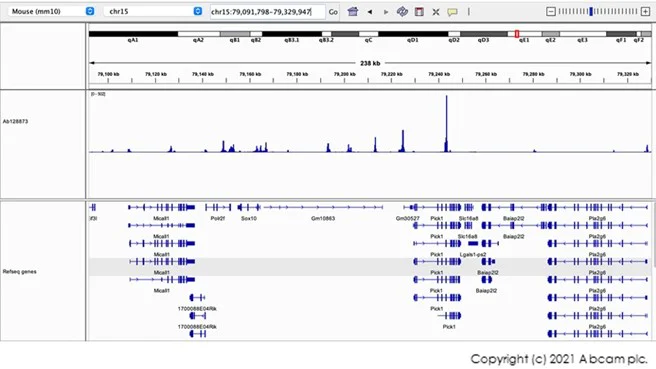The height and width of the screenshot is (369, 656).
Task: Click the locus coordinates input field
Action: point(267,12)
